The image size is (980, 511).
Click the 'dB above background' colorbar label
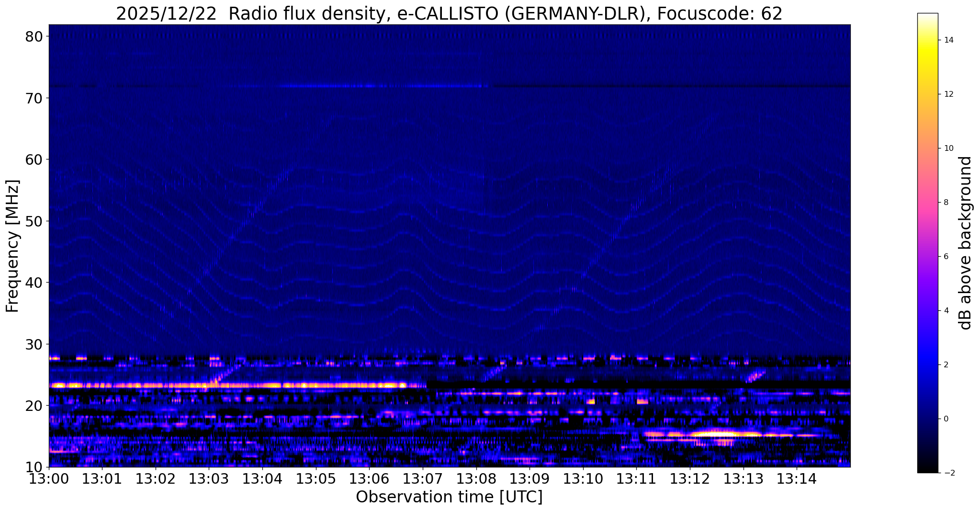(966, 243)
